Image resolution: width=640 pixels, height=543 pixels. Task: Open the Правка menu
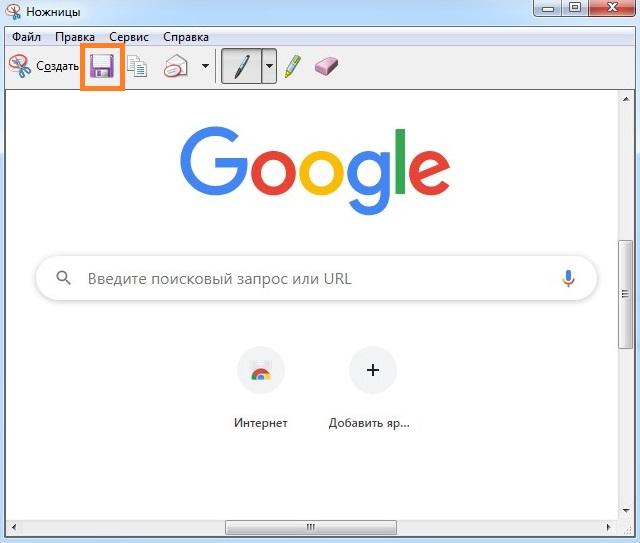(x=75, y=37)
